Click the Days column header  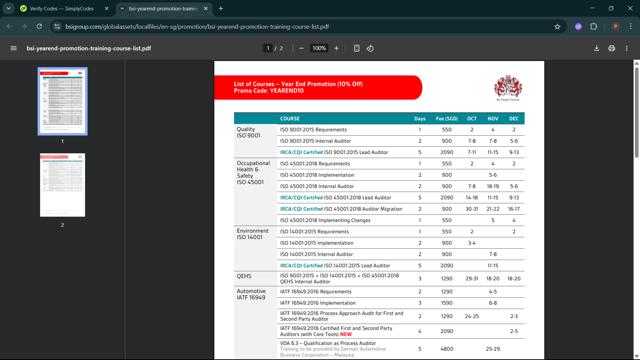pyautogui.click(x=420, y=118)
